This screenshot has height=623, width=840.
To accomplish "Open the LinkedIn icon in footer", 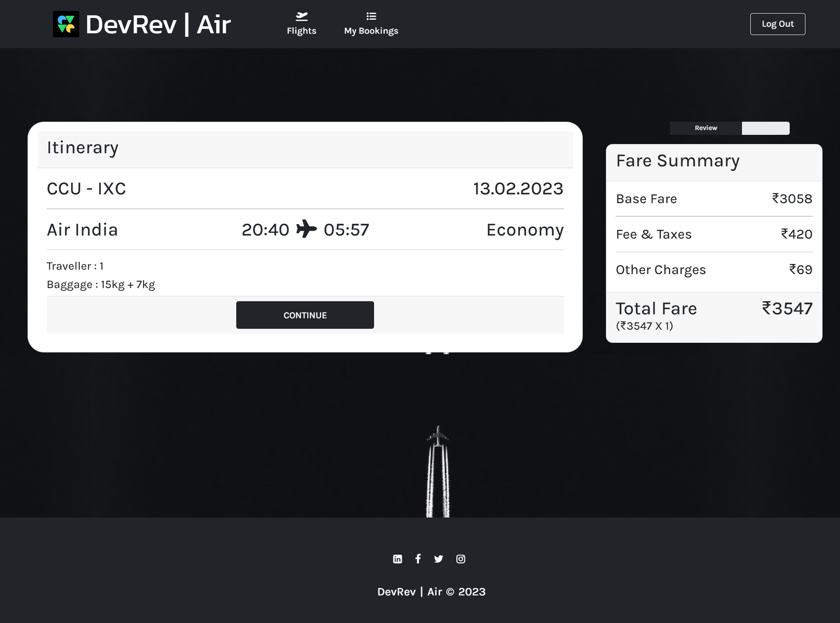I will pos(397,559).
